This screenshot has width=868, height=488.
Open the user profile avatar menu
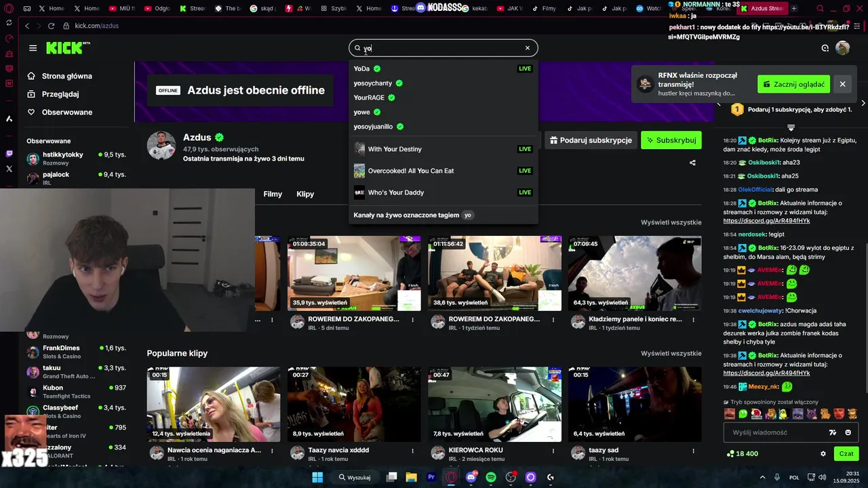[842, 48]
